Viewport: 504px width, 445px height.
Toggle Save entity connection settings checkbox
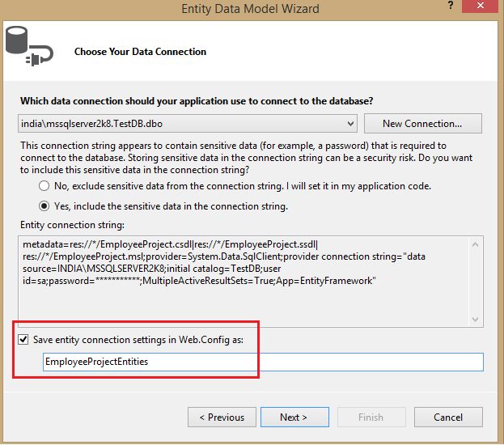(x=23, y=339)
